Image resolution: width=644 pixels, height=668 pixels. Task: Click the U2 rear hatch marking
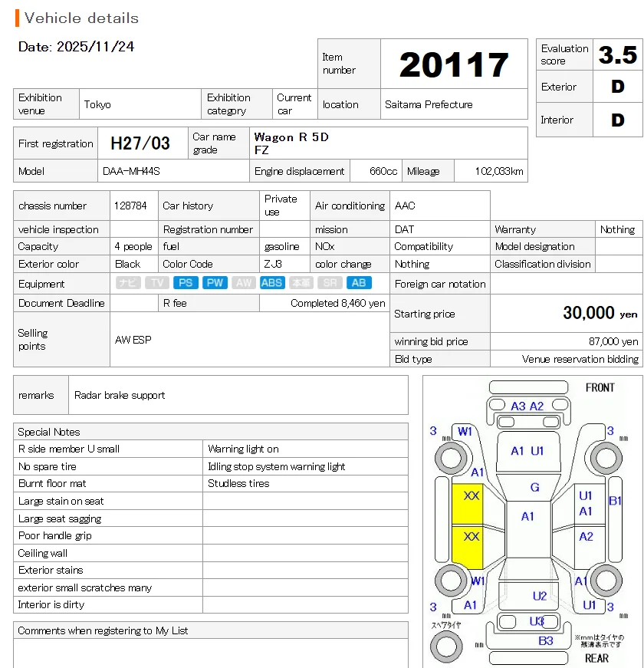pos(540,596)
